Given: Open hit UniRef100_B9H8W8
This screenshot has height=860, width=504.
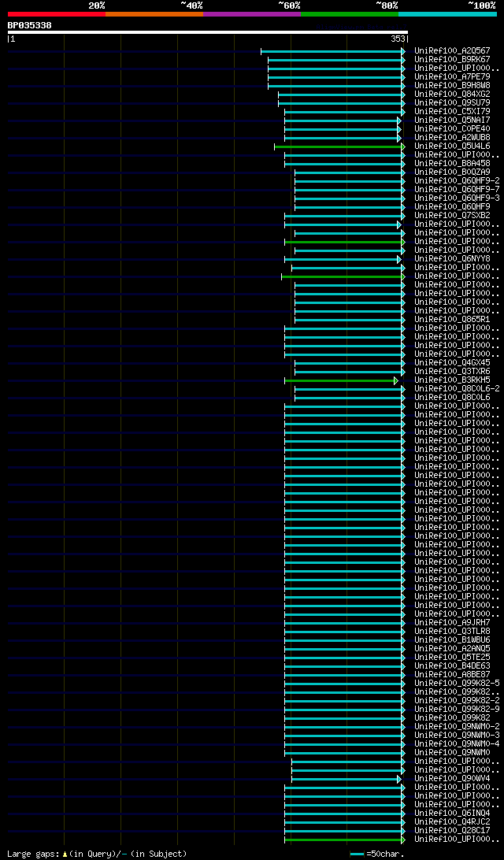Looking at the screenshot, I should pyautogui.click(x=452, y=86).
